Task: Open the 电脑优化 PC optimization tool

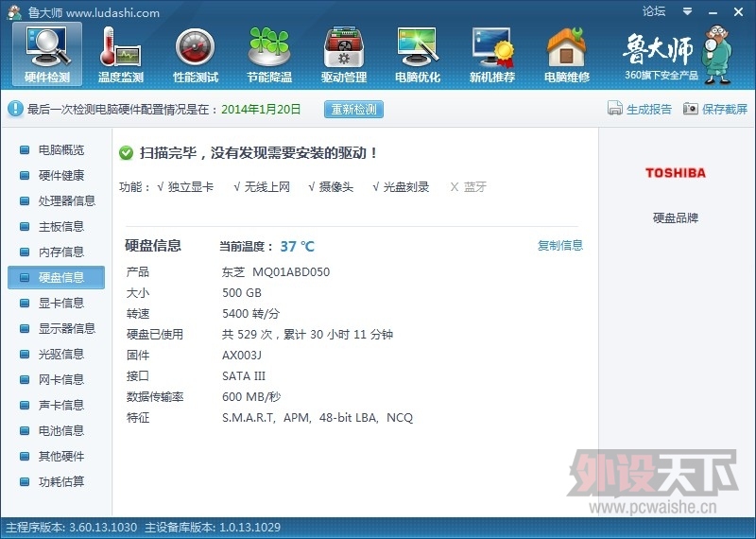Action: click(x=418, y=55)
